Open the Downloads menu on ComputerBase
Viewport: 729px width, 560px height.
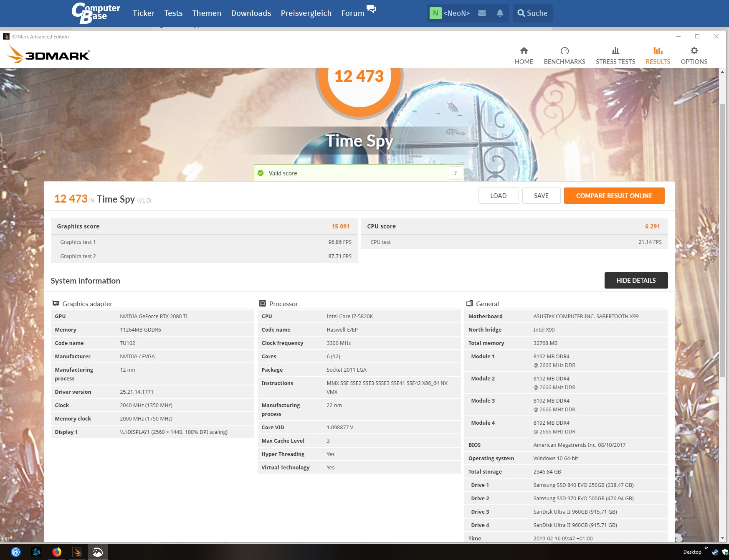point(251,13)
